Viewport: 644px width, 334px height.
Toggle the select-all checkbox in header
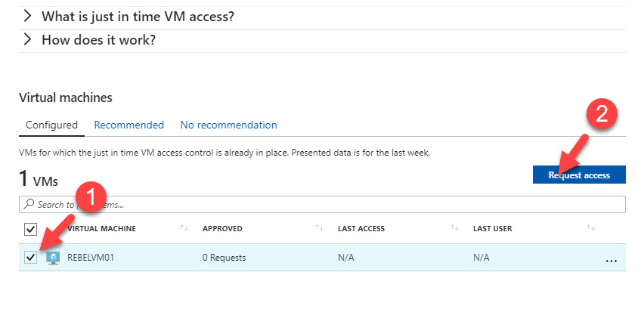coord(30,229)
